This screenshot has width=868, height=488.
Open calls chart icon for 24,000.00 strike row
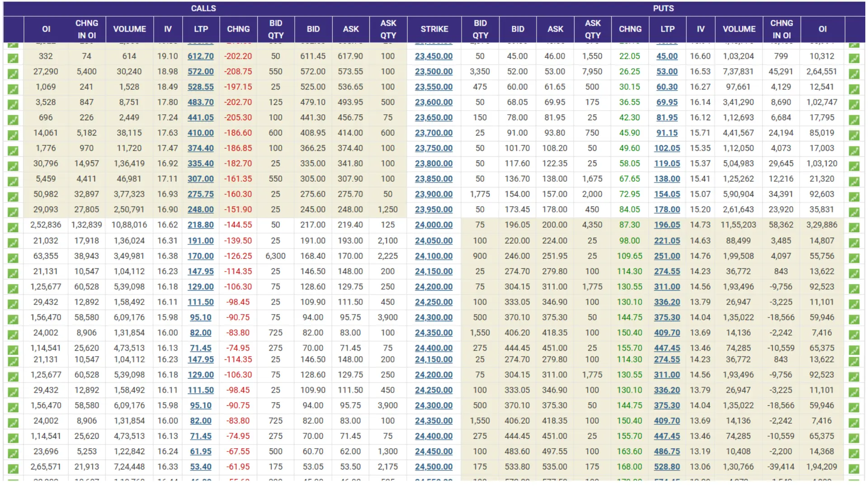click(x=13, y=227)
